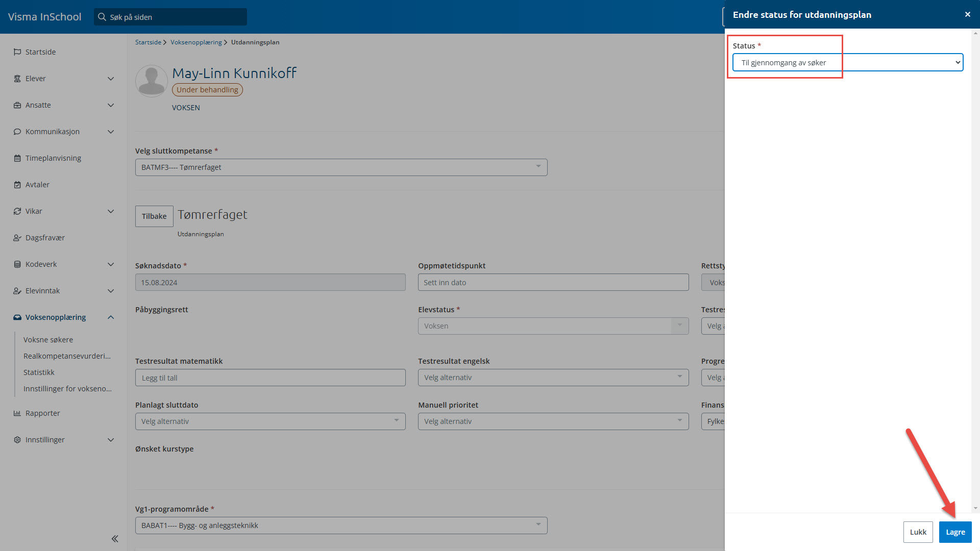Viewport: 980px width, 551px height.
Task: Open Statistikk submenu item
Action: 39,372
